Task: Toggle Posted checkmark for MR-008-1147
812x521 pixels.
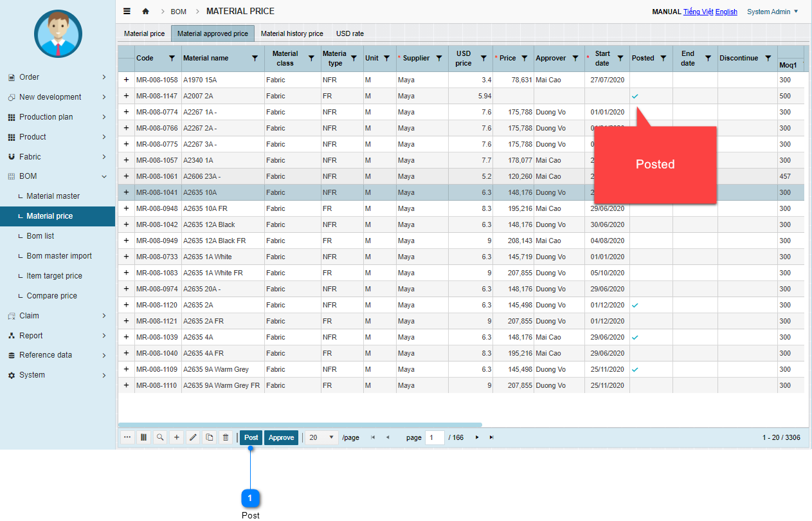Action: tap(635, 96)
